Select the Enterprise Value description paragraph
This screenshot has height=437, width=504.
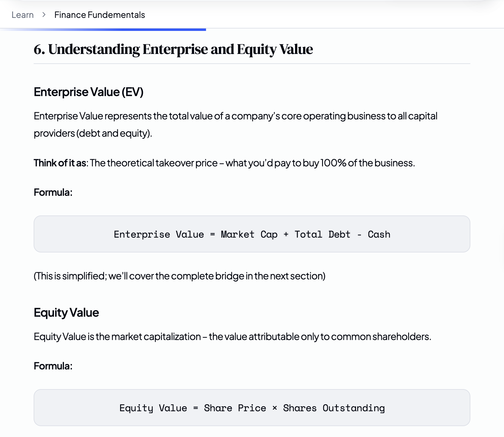[x=235, y=124]
